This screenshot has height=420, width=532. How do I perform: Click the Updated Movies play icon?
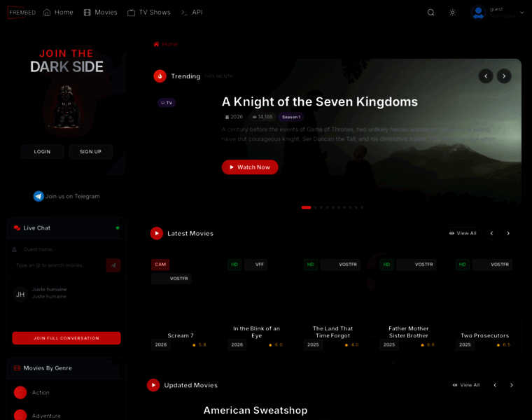tap(153, 385)
